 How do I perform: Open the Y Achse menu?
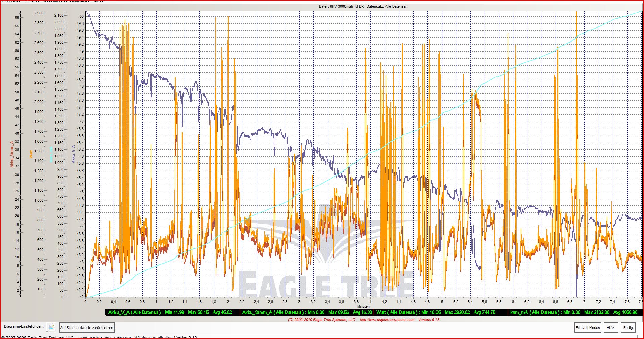pos(32,1)
